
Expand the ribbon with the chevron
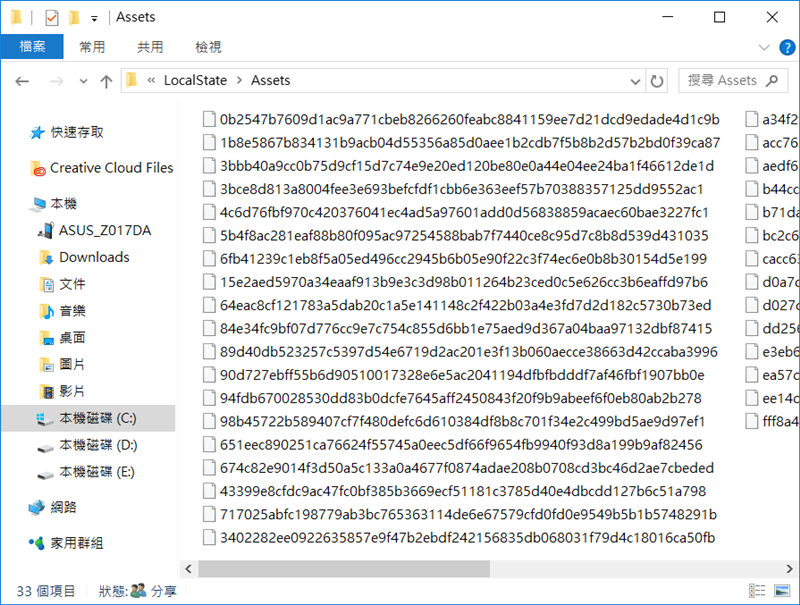coord(764,47)
